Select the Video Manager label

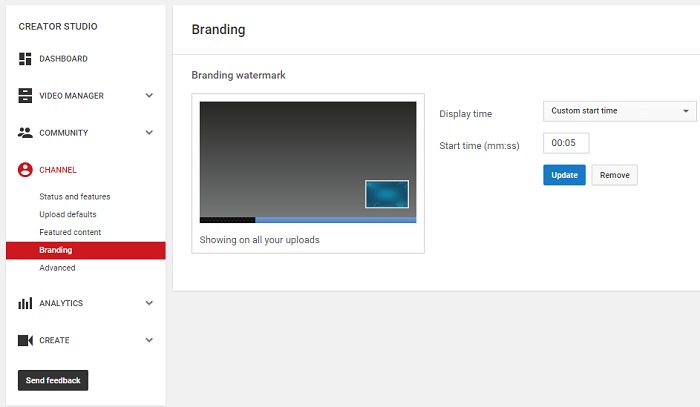click(71, 96)
